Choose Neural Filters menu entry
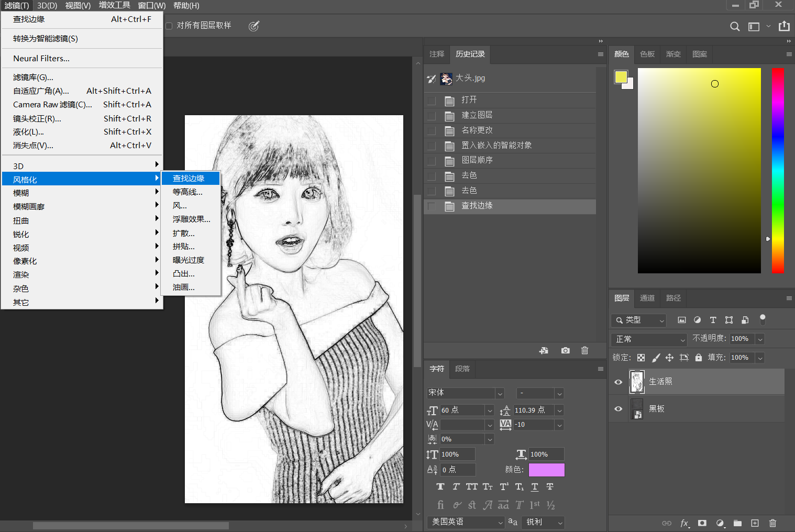Viewport: 795px width, 532px height. click(41, 59)
